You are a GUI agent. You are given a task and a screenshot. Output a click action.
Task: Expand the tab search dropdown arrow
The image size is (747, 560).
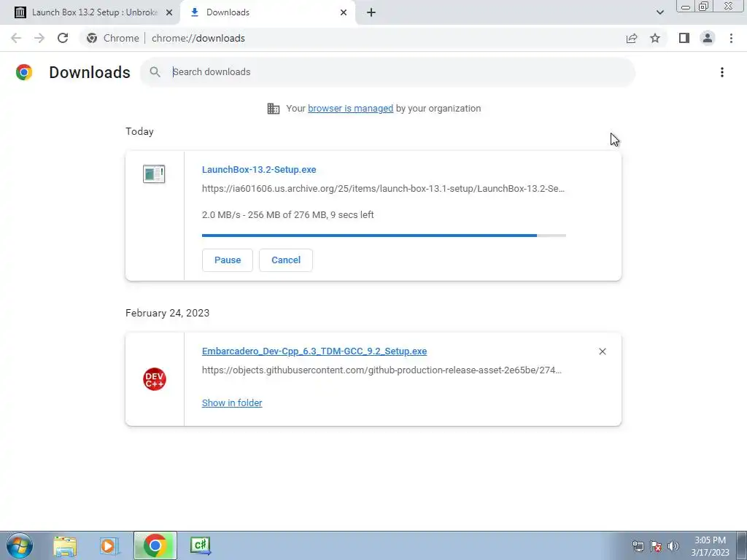[x=659, y=12]
